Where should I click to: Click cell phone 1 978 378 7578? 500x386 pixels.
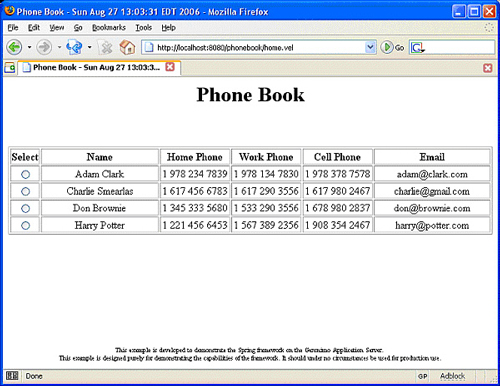338,174
